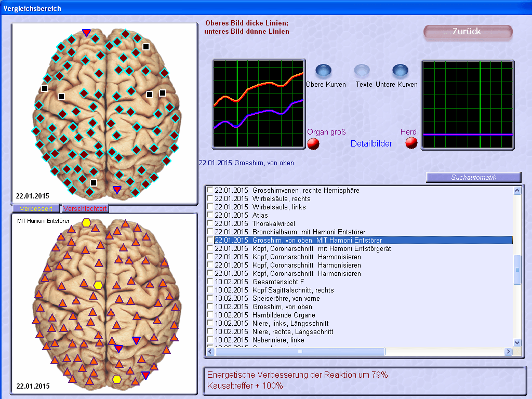This screenshot has height=399, width=532.
Task: Click the red Organ groß sphere
Action: [313, 143]
